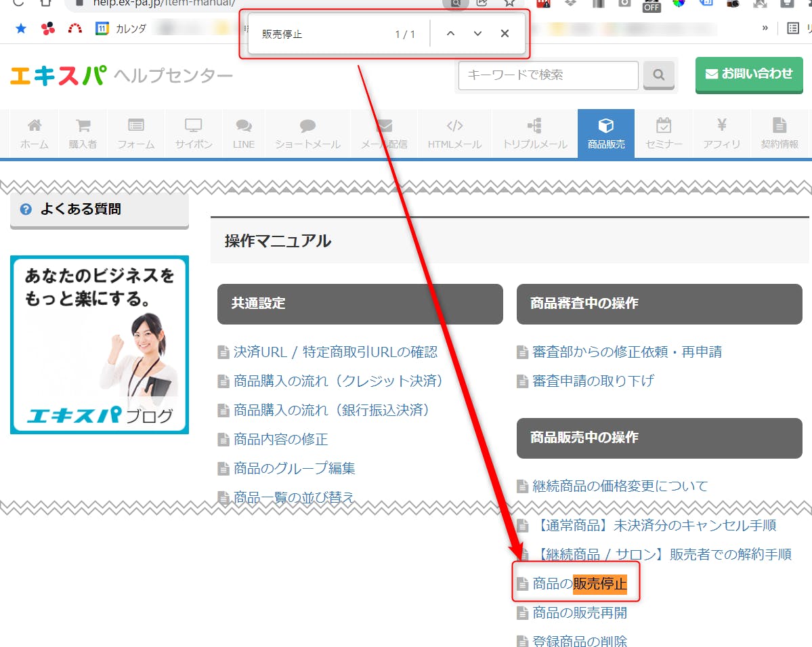Open the 商品の販売停止 link

580,583
